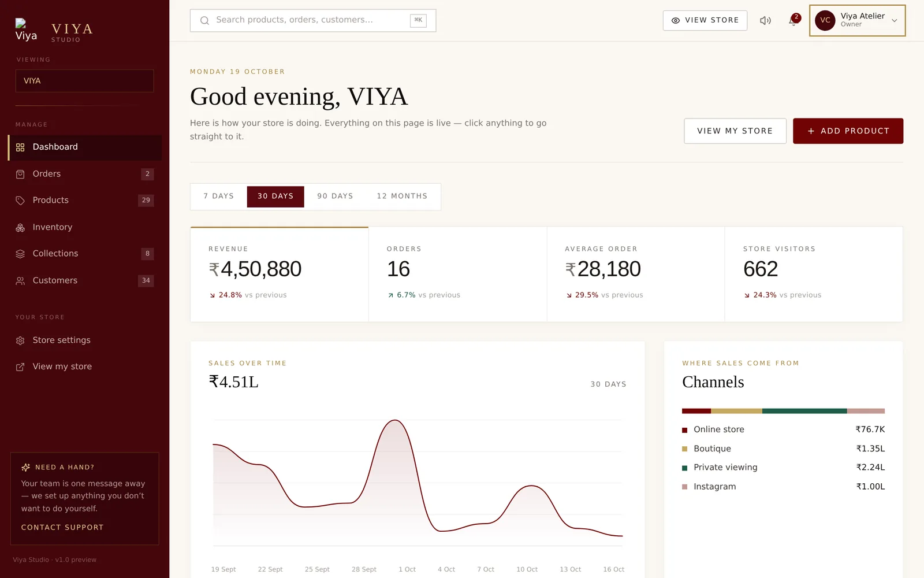The image size is (924, 578).
Task: Click the Boutique gold color swatch
Action: coord(685,449)
